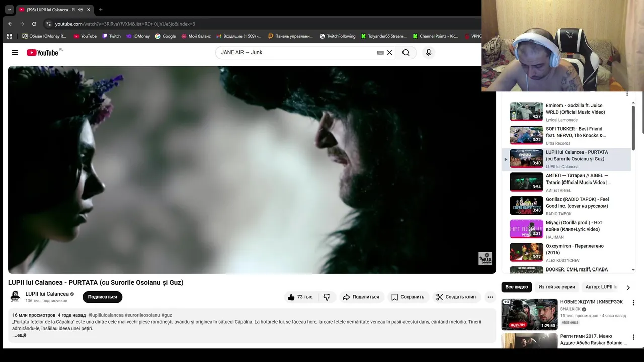644x362 pixels.
Task: Click the Сохранить save button
Action: (x=408, y=297)
